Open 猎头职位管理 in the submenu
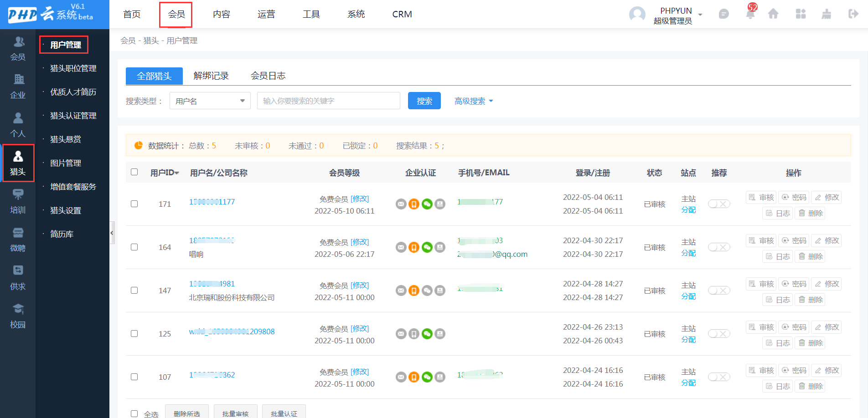 [73, 68]
